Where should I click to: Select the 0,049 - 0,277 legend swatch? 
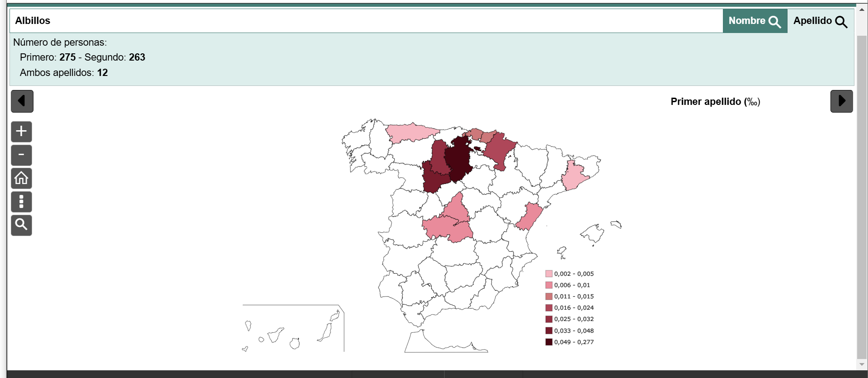click(x=549, y=342)
